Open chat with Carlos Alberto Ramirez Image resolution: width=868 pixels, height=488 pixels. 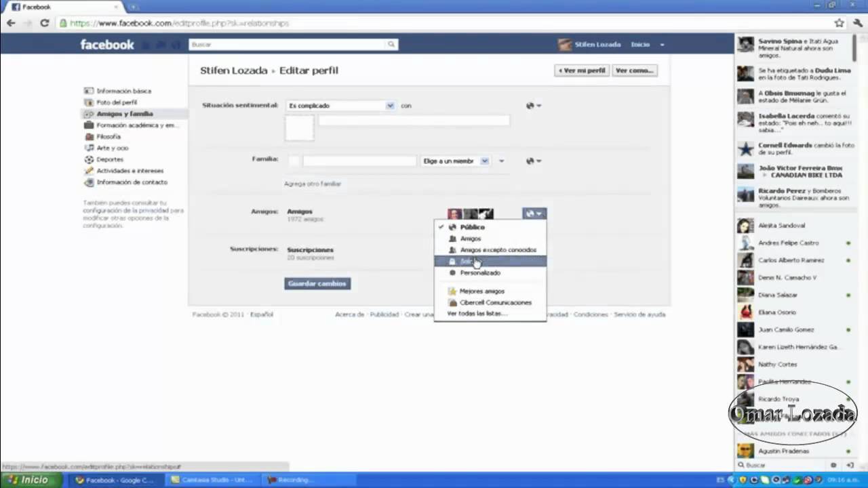click(794, 260)
